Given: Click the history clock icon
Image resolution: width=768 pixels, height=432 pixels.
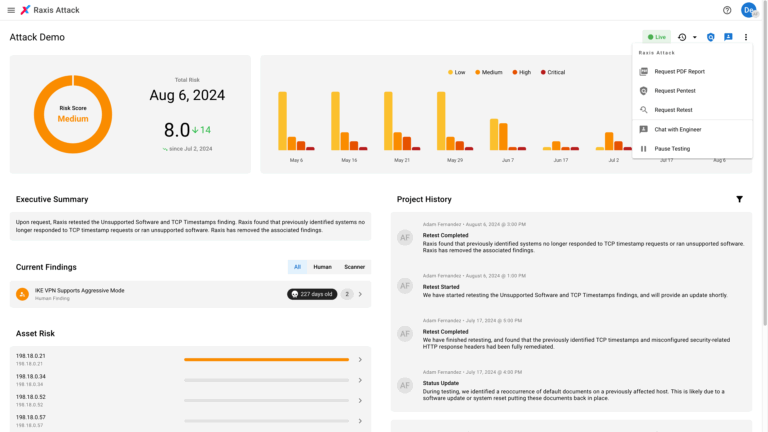Looking at the screenshot, I should 682,37.
